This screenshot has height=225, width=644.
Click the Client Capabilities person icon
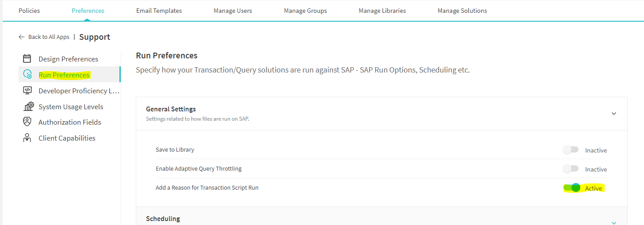coord(27,138)
